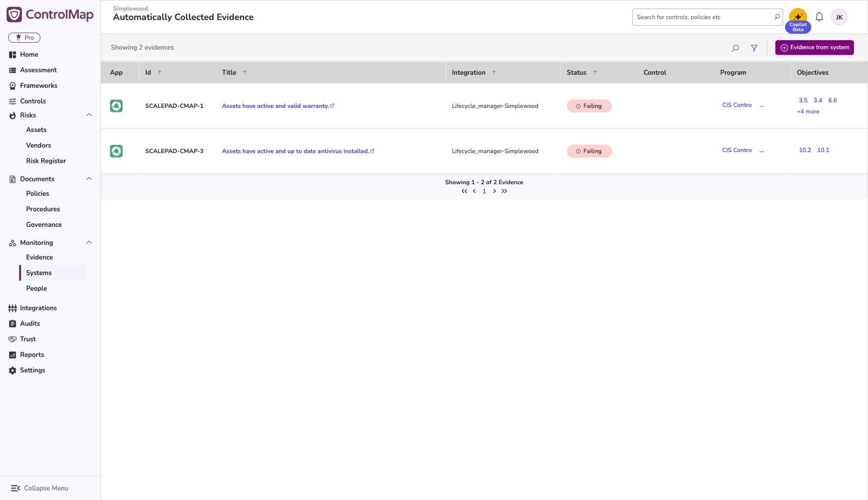Open People under Monitoring

pyautogui.click(x=37, y=289)
